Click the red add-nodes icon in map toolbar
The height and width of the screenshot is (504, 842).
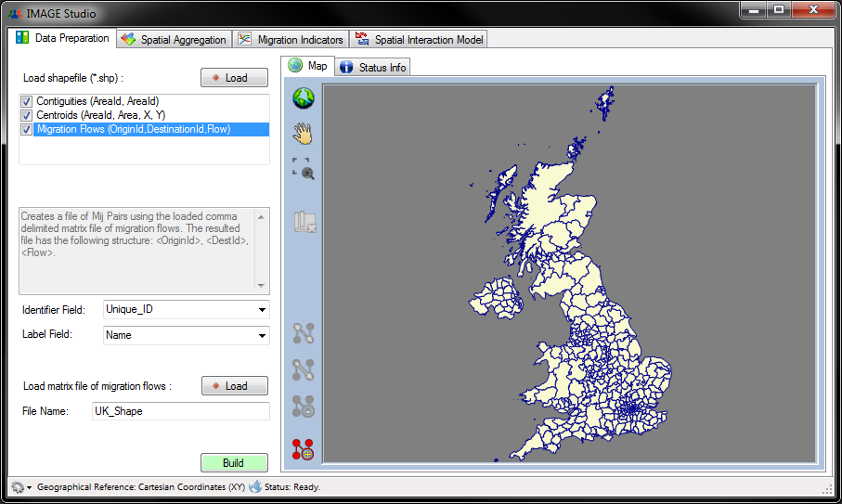304,449
